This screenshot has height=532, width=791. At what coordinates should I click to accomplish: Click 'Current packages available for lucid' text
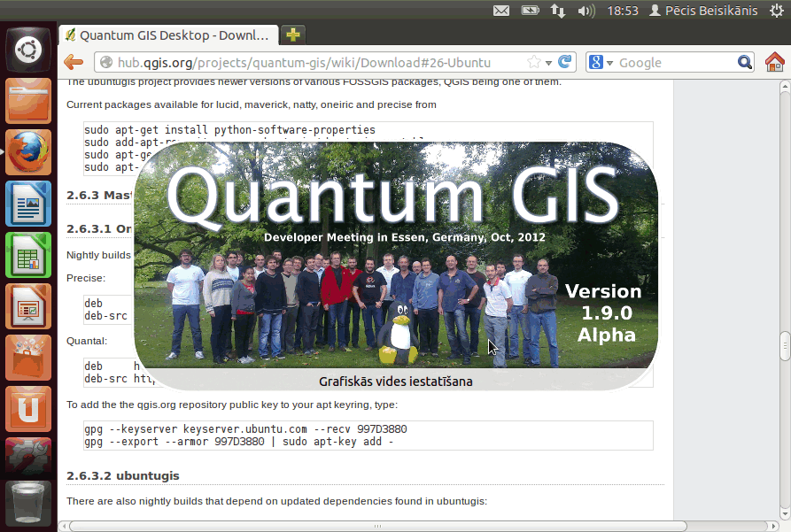252,104
